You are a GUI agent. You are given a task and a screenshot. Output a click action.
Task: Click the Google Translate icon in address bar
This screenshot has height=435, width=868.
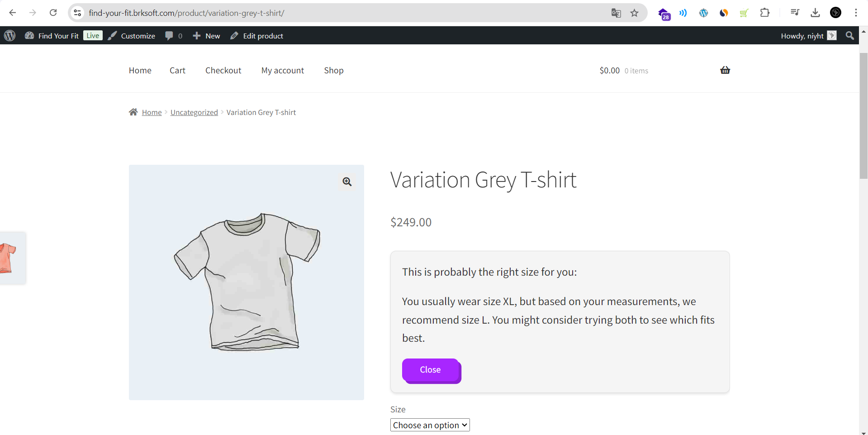[616, 13]
